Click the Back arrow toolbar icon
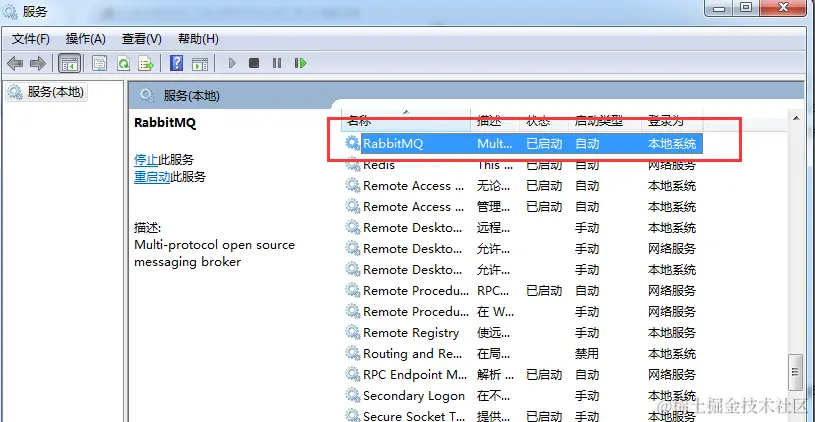This screenshot has height=422, width=815. click(15, 63)
